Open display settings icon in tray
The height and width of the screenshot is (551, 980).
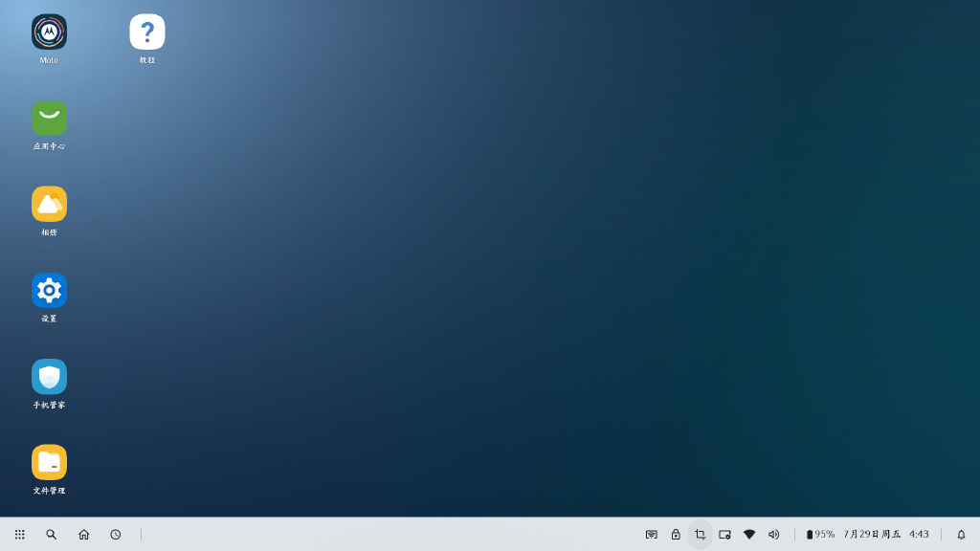[x=725, y=535]
